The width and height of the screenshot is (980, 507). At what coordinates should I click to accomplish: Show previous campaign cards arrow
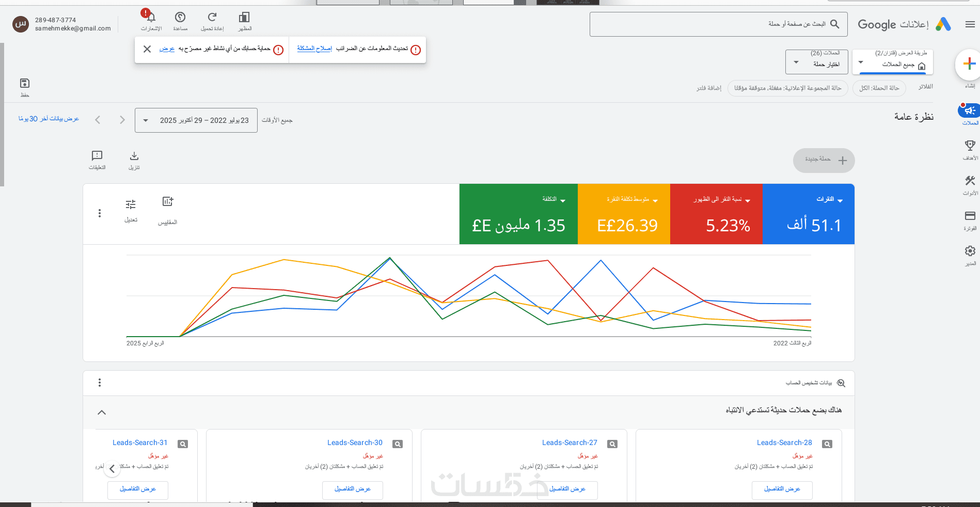click(112, 469)
